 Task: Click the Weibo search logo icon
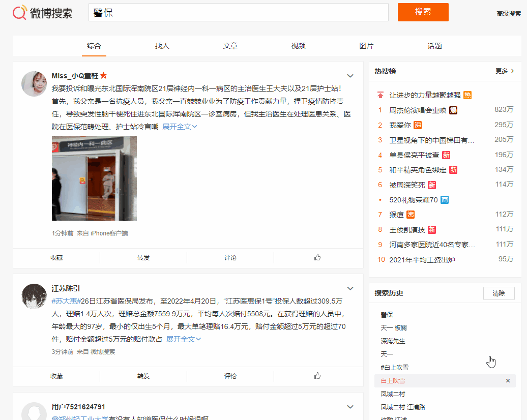click(19, 13)
